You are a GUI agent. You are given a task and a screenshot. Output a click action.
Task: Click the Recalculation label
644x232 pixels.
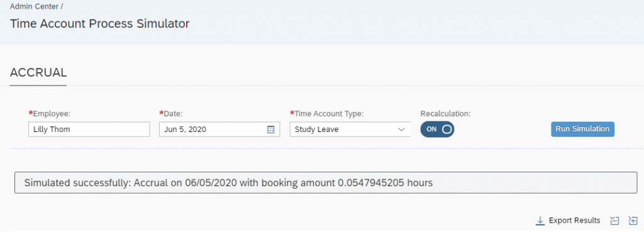(445, 113)
